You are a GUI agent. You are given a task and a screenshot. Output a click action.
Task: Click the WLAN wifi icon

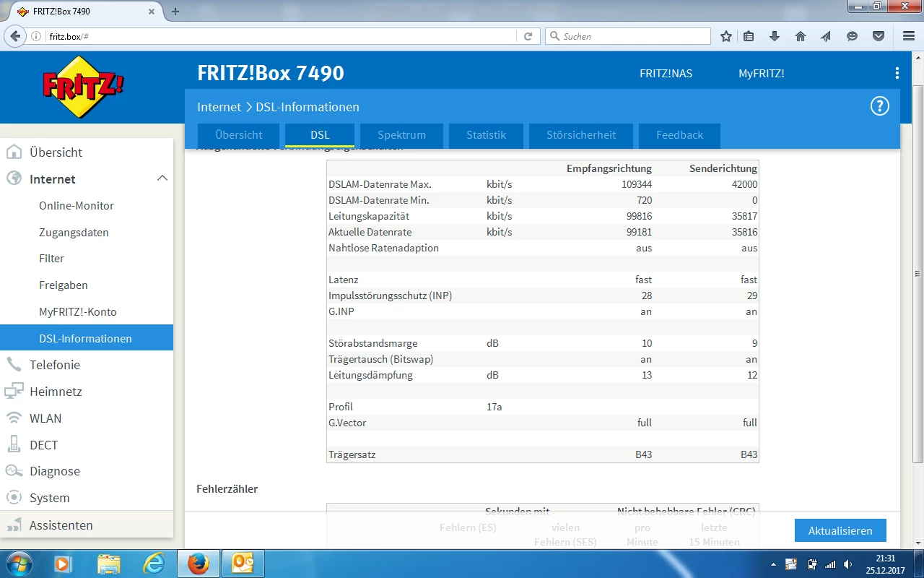[14, 418]
